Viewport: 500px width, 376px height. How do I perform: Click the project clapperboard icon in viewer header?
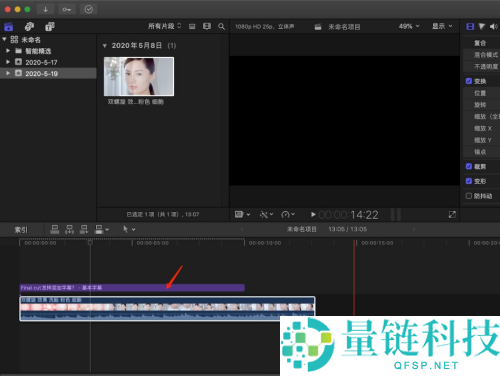(x=318, y=27)
